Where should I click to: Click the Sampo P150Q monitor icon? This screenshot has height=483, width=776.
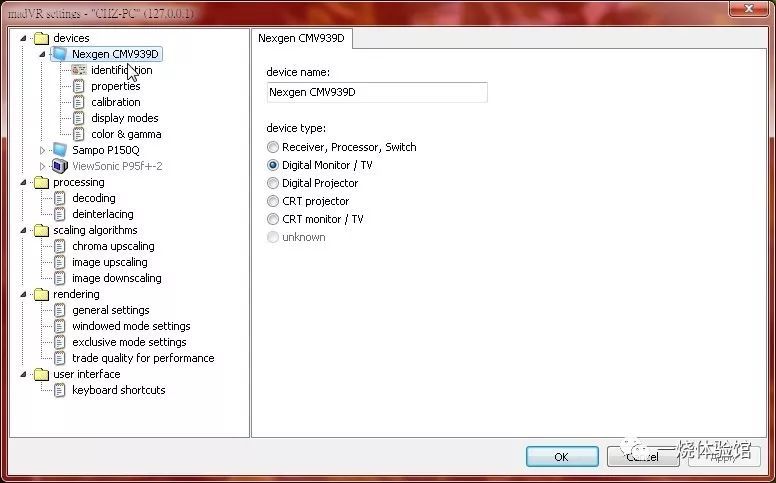[x=60, y=150]
